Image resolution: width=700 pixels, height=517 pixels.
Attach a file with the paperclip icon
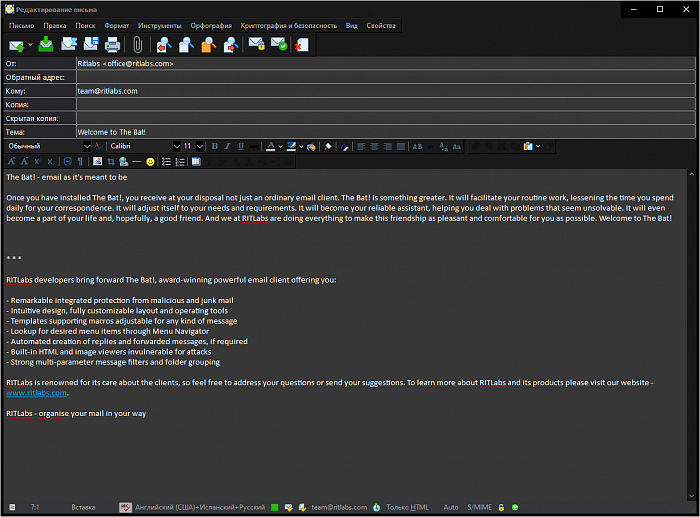(138, 45)
